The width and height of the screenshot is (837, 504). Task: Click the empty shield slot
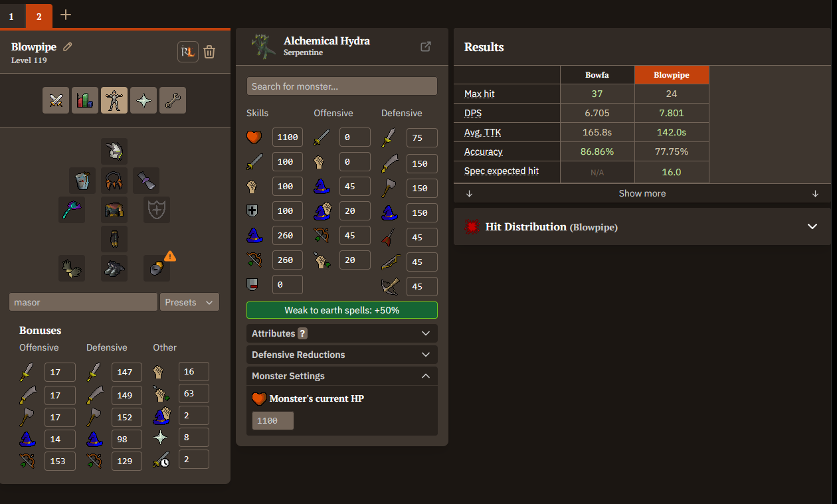tap(157, 210)
